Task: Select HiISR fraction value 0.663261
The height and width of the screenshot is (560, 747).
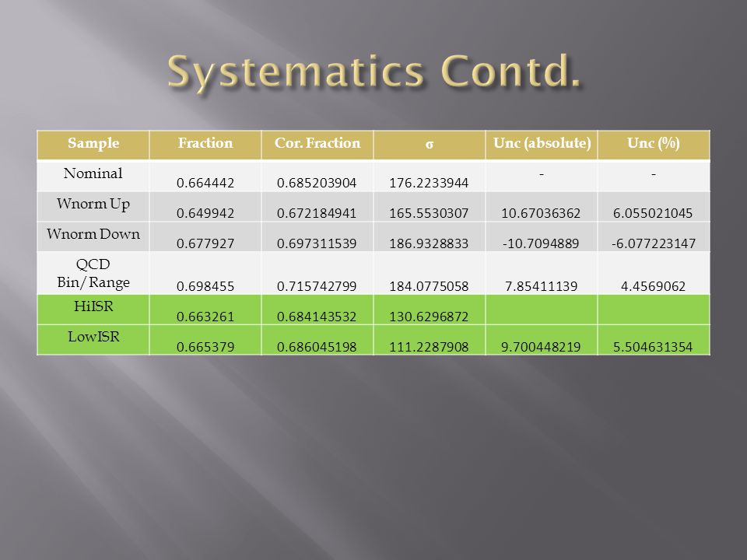Action: [x=205, y=317]
